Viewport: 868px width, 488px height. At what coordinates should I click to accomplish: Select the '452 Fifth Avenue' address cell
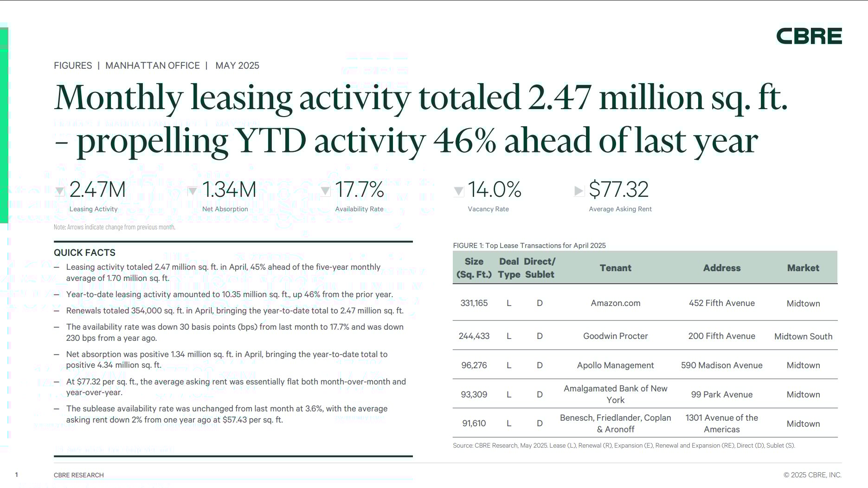[x=722, y=303]
